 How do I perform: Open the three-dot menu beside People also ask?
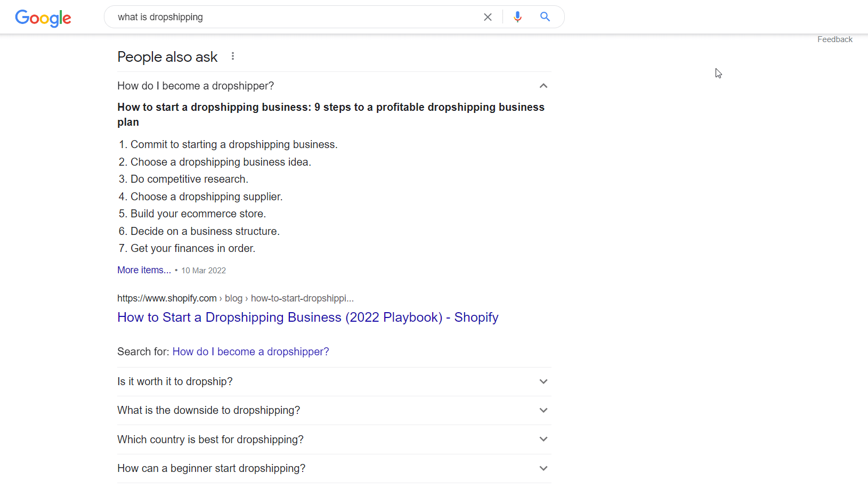(233, 56)
